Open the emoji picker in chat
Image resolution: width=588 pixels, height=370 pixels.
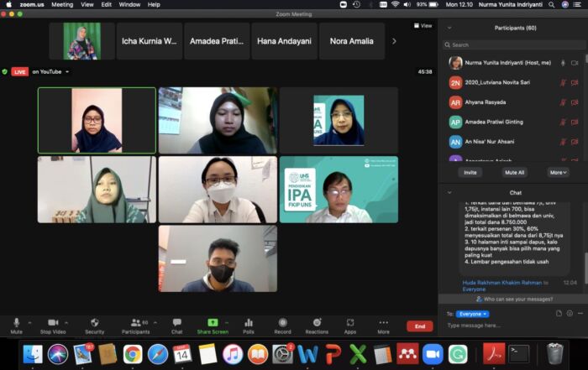click(x=570, y=314)
